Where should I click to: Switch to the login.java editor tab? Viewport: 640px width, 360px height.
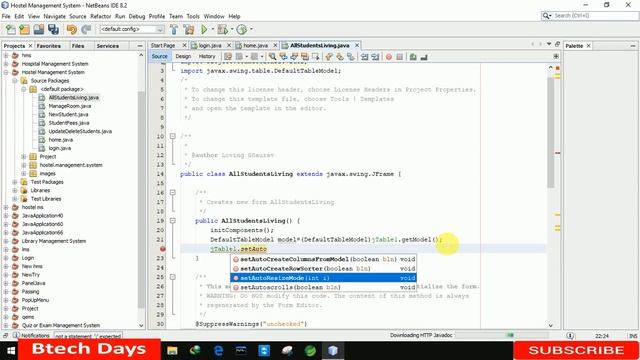(x=210, y=45)
